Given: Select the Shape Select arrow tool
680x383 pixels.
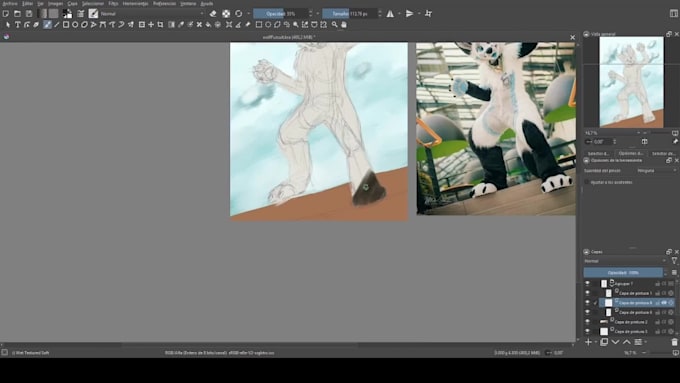Looking at the screenshot, I should point(8,25).
